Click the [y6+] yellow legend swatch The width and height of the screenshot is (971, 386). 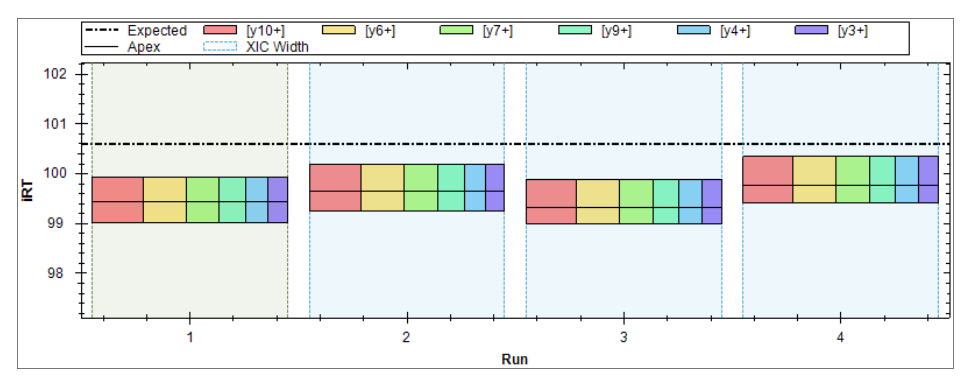click(339, 30)
